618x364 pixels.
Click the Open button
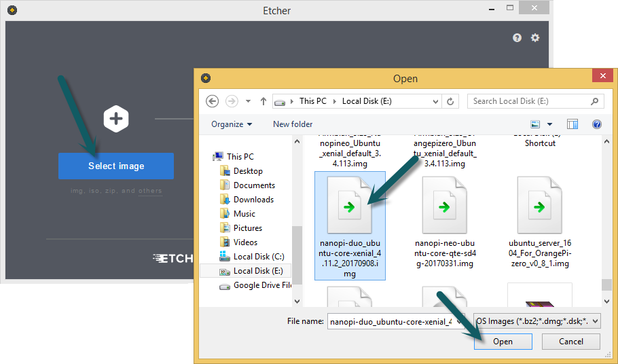coord(503,342)
